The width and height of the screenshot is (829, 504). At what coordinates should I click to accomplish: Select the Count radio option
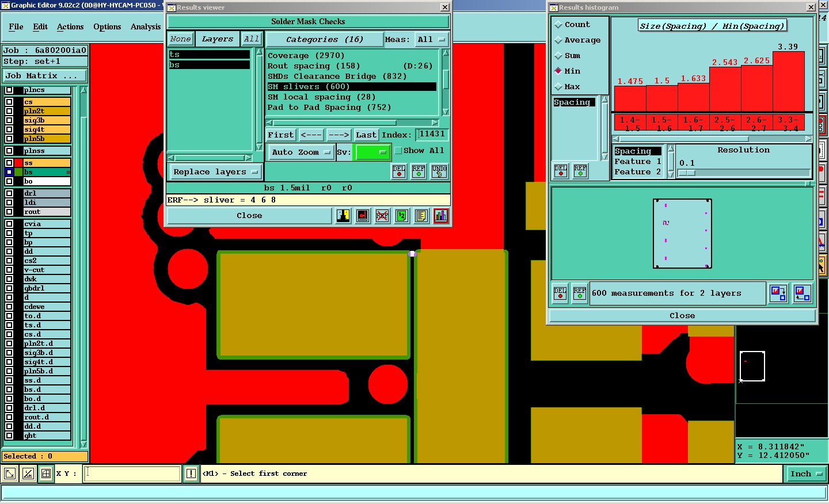coord(558,25)
